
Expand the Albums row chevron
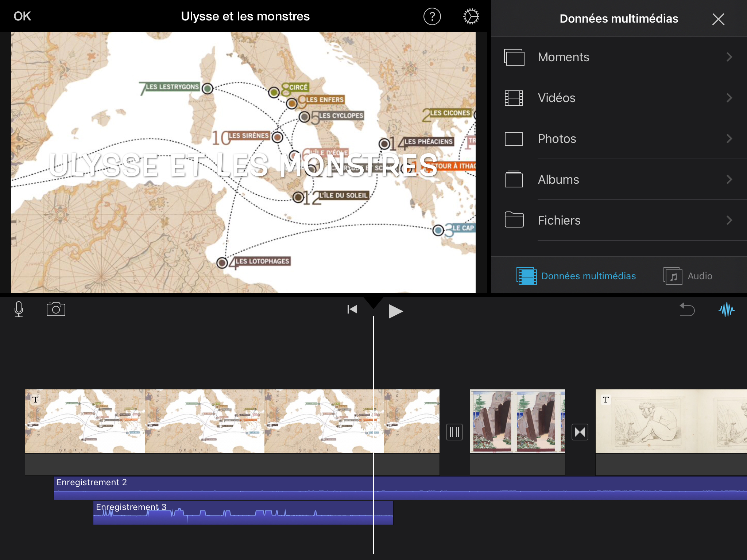tap(729, 179)
